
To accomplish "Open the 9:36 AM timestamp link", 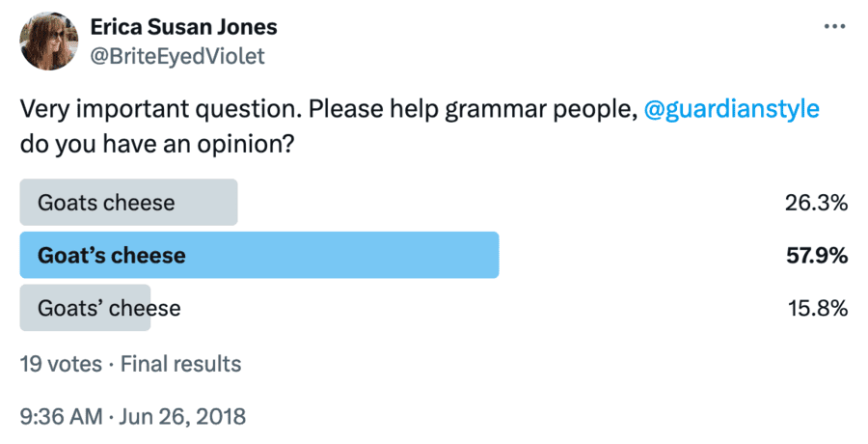I will (61, 417).
